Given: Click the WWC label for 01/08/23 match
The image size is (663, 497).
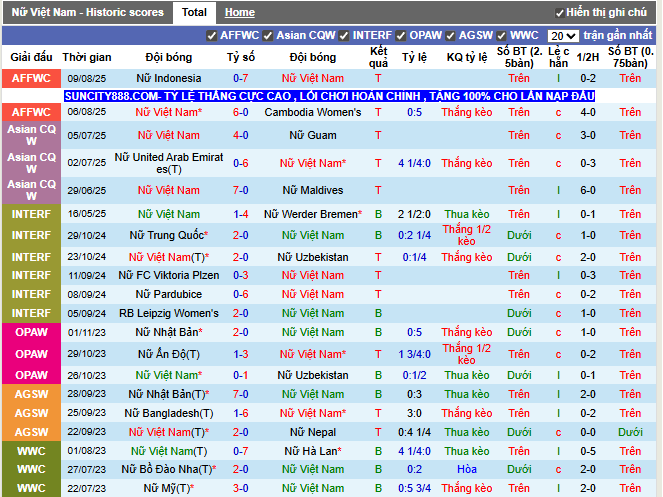Looking at the screenshot, I should [31, 451].
